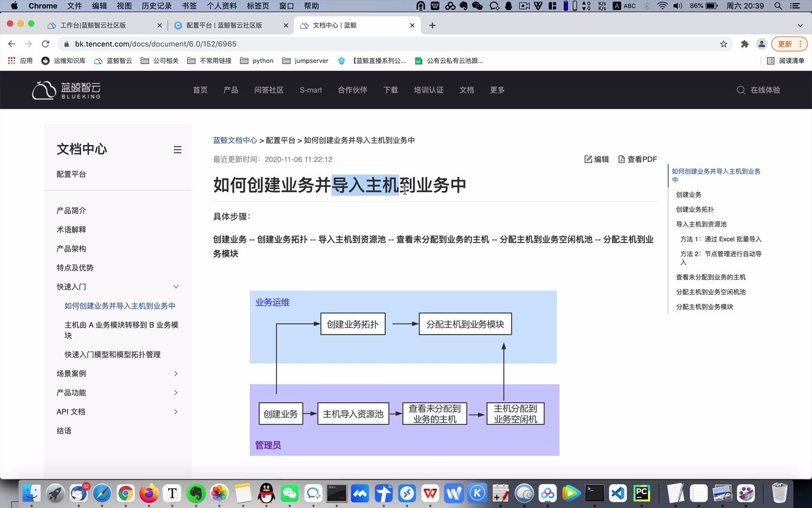812x508 pixels.
Task: Open the 应用 apps bookmark
Action: click(x=20, y=61)
